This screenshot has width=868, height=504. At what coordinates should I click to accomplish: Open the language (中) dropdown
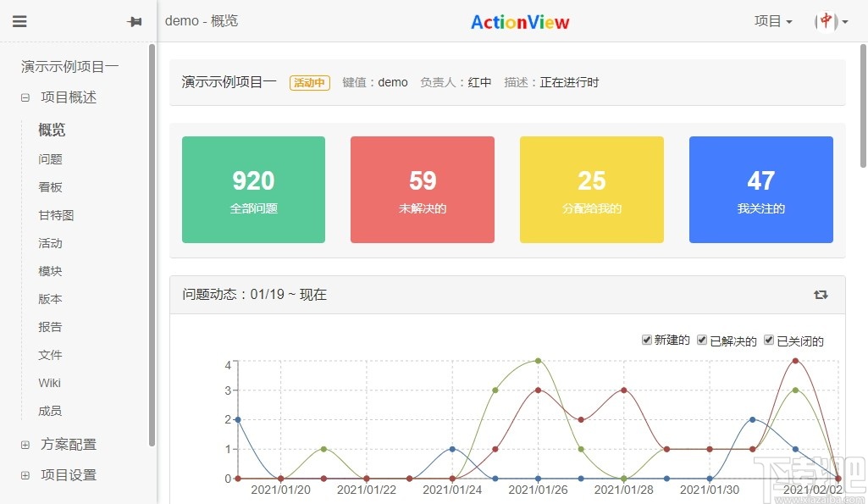(827, 21)
